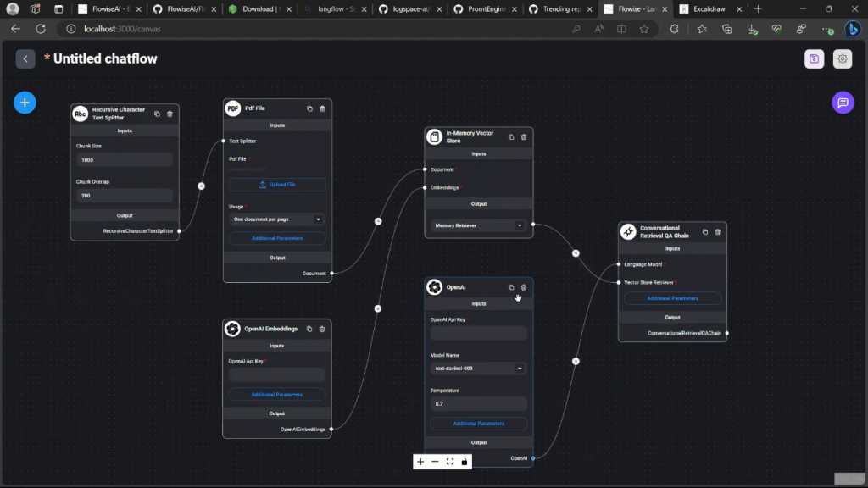Click the Chunk Size input field
868x488 pixels.
tap(125, 160)
